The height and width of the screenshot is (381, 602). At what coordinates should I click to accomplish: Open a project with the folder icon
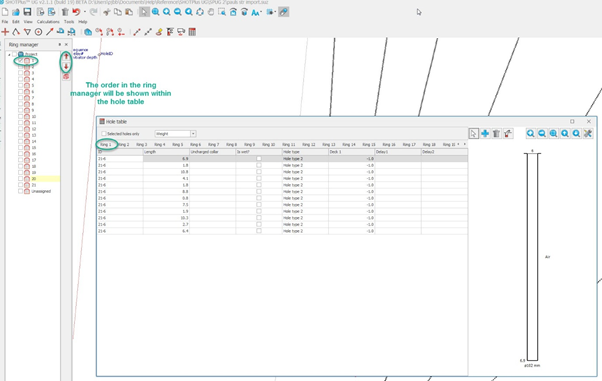(16, 12)
